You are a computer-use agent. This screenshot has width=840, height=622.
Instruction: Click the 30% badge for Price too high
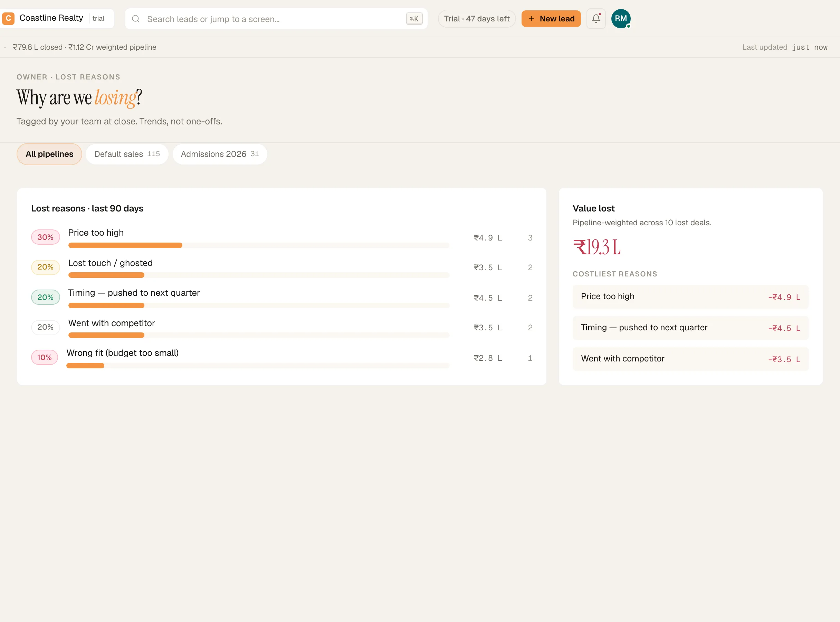[x=46, y=237]
